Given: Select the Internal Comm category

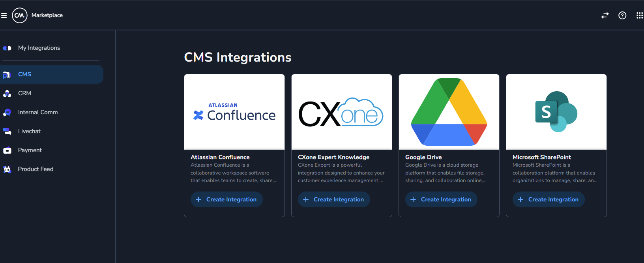Looking at the screenshot, I should (x=38, y=112).
